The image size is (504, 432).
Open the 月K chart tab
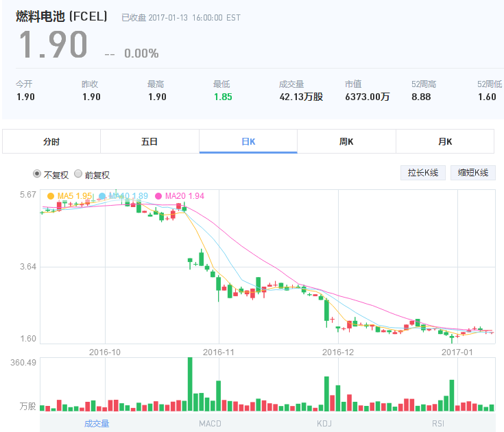pyautogui.click(x=445, y=142)
